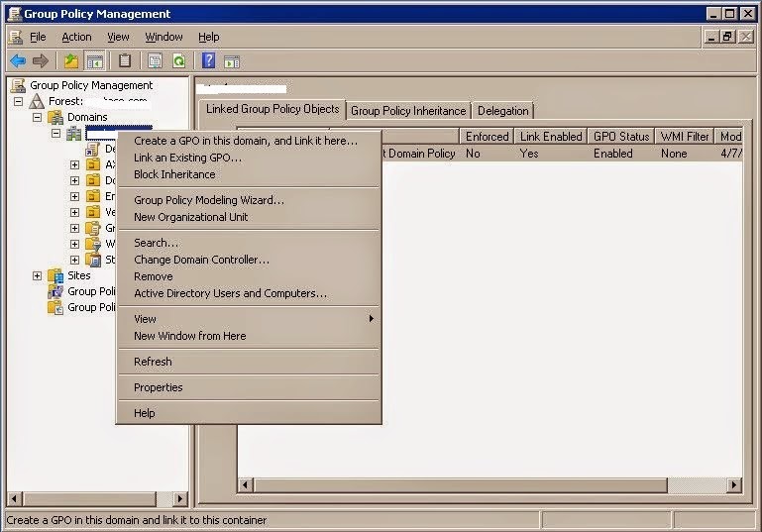
Task: Click the Sites tree item label
Action: click(79, 275)
